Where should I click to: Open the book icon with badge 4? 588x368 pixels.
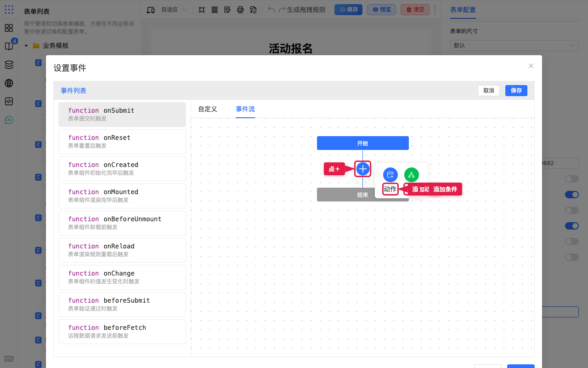point(9,46)
